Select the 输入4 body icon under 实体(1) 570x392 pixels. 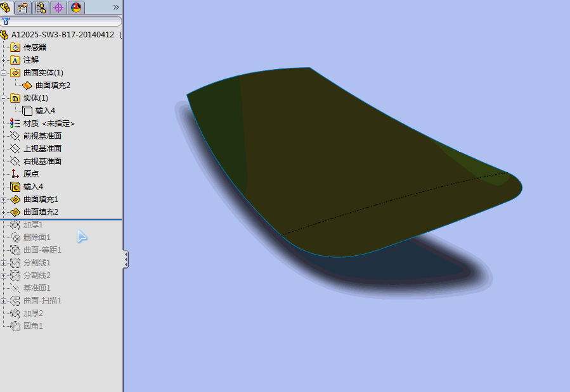point(27,111)
